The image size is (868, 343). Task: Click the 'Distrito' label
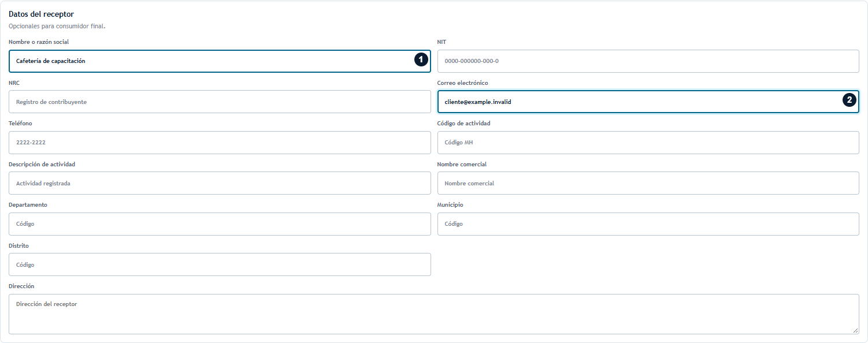click(18, 245)
